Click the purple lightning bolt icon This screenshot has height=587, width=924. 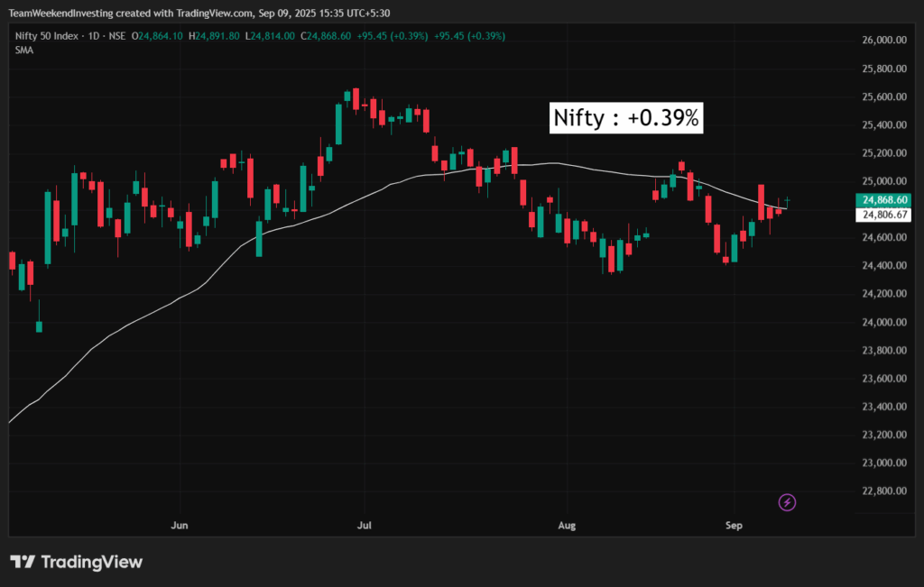(x=787, y=502)
